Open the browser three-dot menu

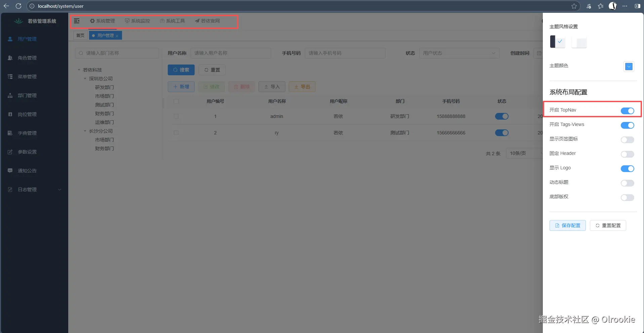coord(625,6)
